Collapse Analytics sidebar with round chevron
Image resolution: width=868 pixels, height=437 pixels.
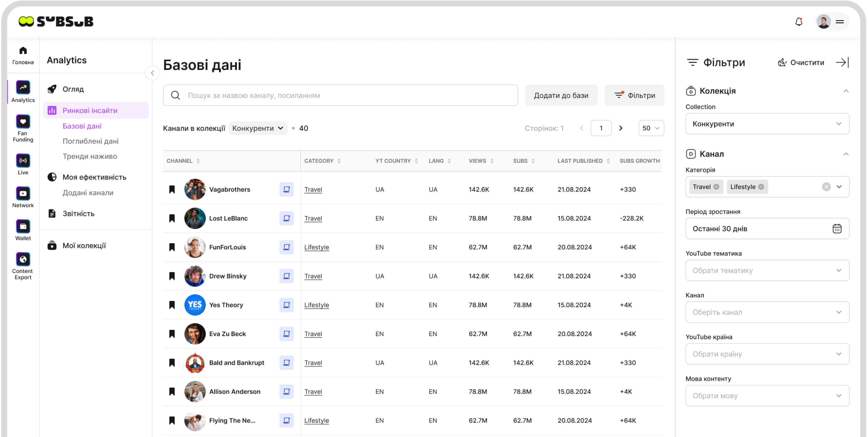[x=152, y=73]
